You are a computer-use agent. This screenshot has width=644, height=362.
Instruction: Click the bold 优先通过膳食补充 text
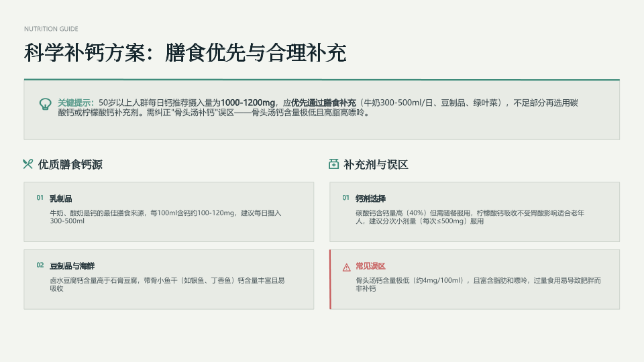tap(323, 103)
